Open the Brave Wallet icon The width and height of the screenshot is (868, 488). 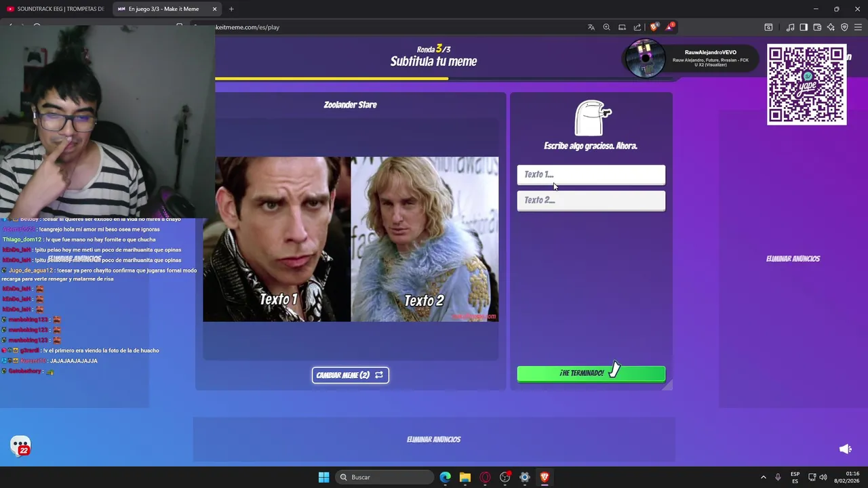tap(817, 27)
